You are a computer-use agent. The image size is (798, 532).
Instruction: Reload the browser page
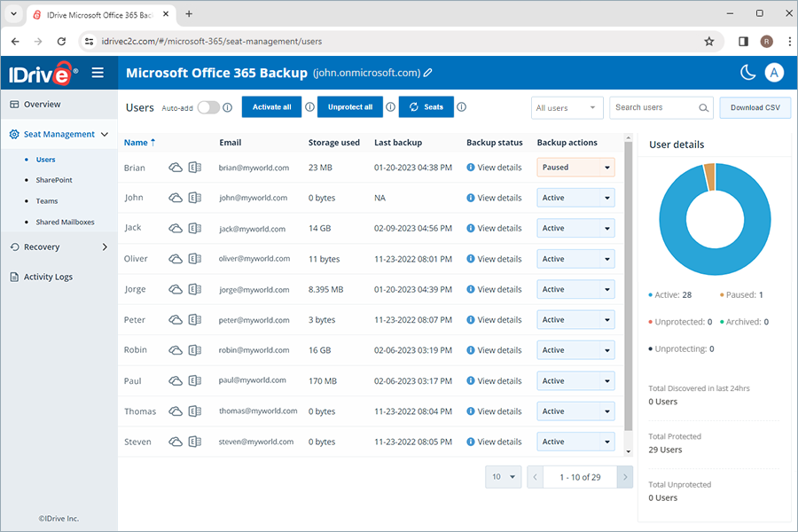pyautogui.click(x=61, y=42)
